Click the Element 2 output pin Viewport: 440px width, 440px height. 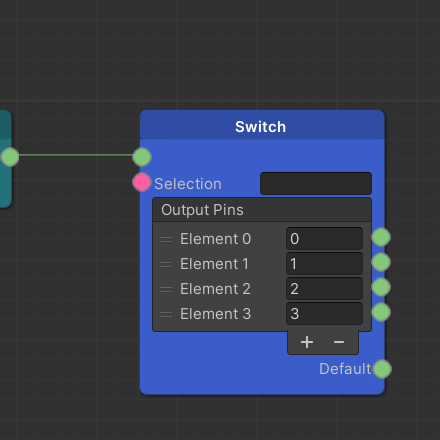[381, 287]
